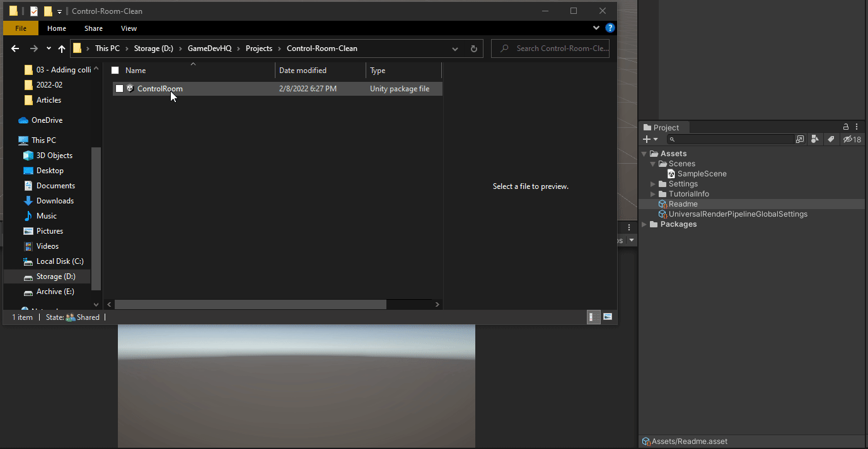
Task: Click the Explorer Forward arrow
Action: [34, 48]
